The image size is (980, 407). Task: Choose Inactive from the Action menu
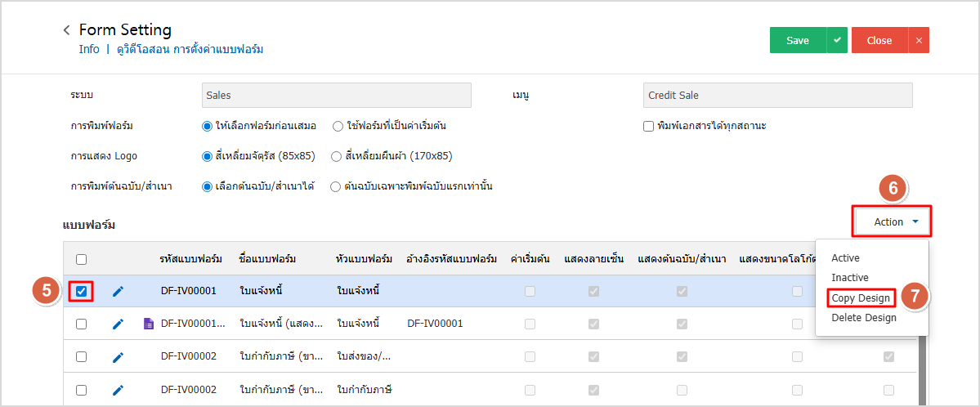[x=849, y=278]
